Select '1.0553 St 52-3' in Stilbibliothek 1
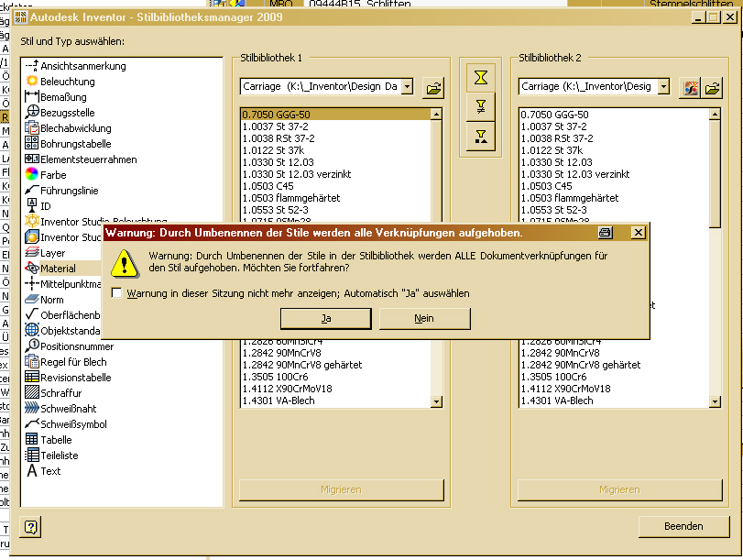Viewport: 743px width, 560px height. pos(276,210)
